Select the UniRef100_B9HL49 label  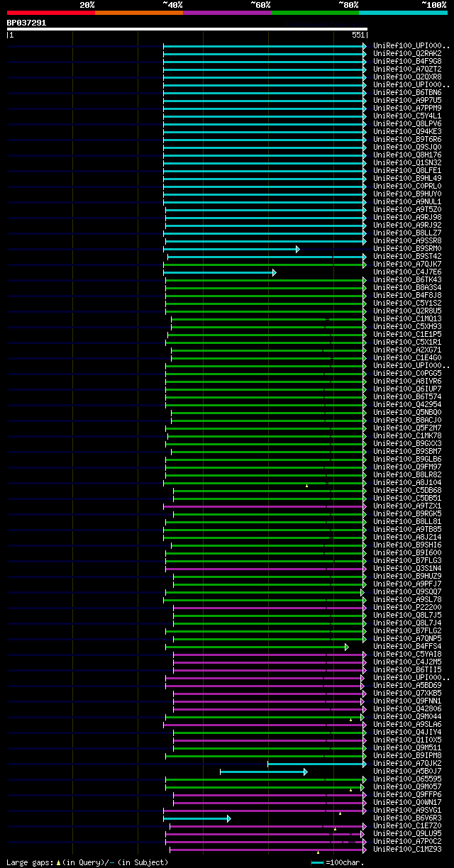407,178
